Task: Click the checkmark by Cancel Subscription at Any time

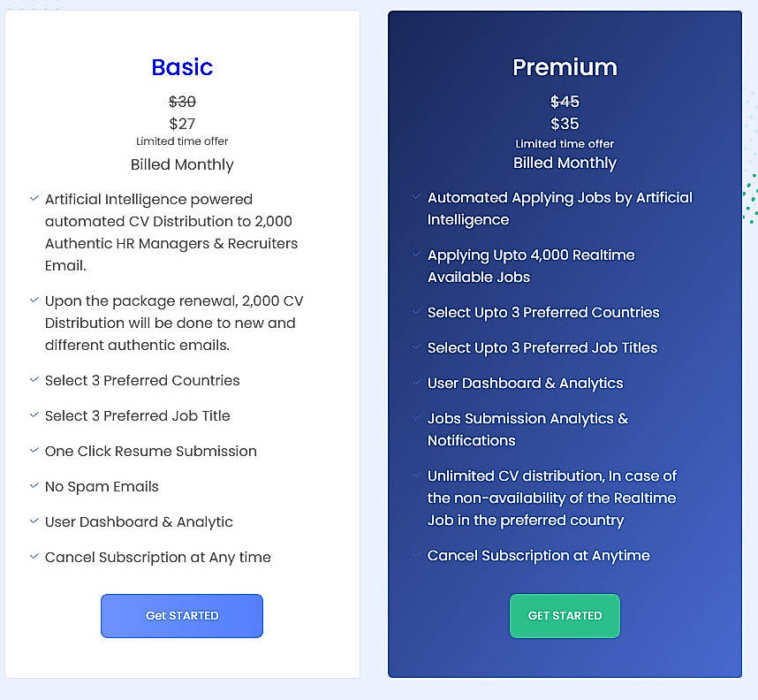Action: point(33,557)
